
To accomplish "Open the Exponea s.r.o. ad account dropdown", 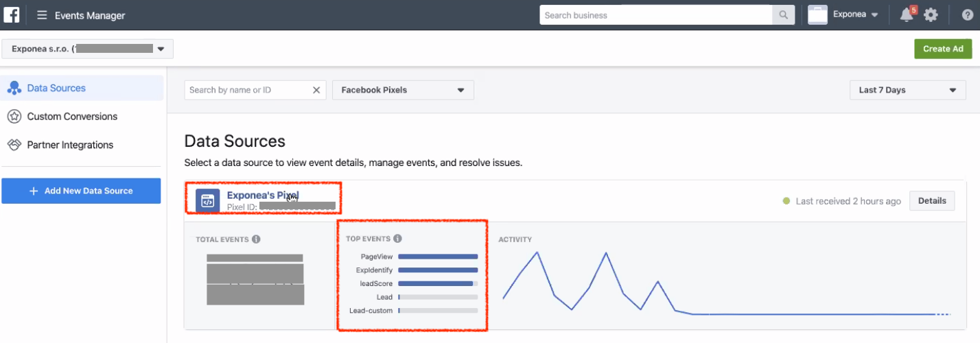I will (88, 49).
